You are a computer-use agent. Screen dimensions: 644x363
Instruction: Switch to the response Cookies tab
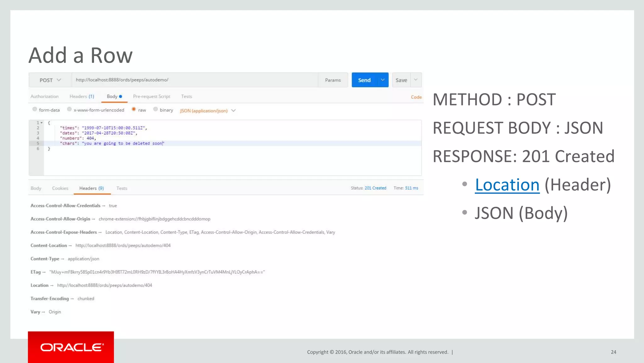click(60, 188)
